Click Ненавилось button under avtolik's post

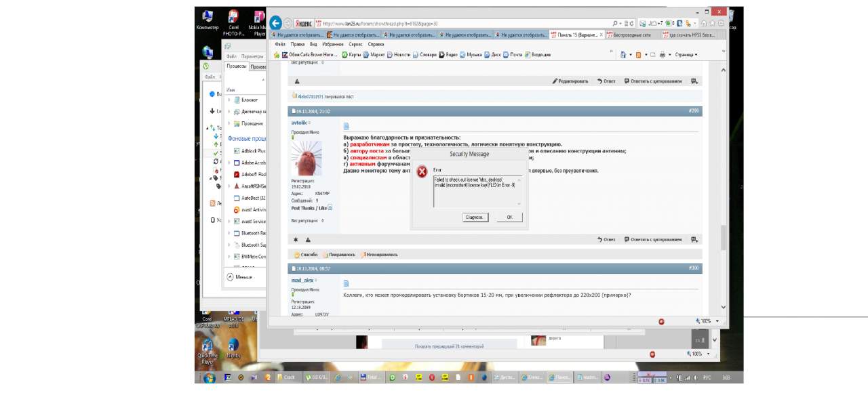pos(379,255)
